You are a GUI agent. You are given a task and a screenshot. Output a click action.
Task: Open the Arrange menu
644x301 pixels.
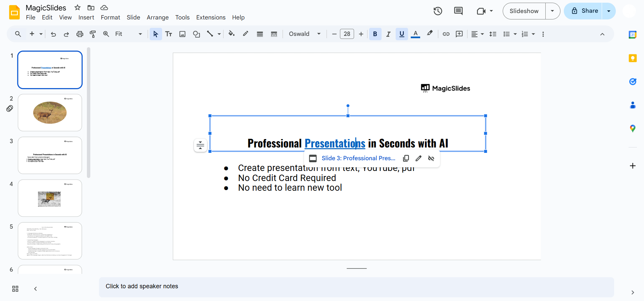(x=157, y=17)
